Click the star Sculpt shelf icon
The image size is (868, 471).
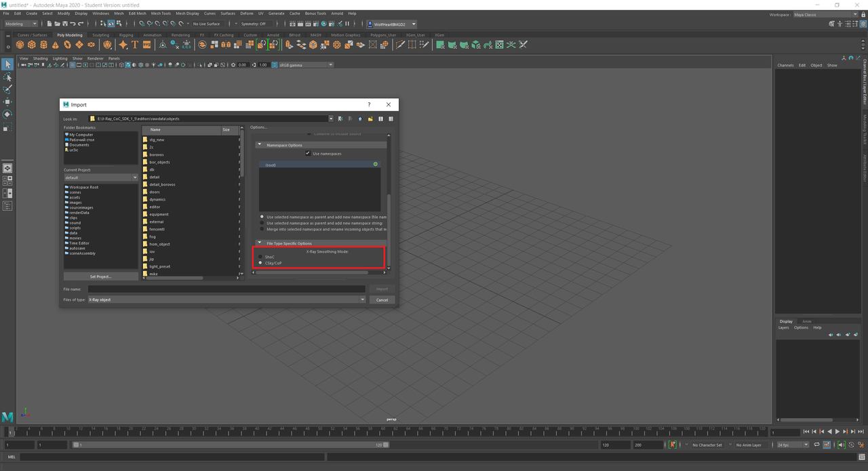123,45
